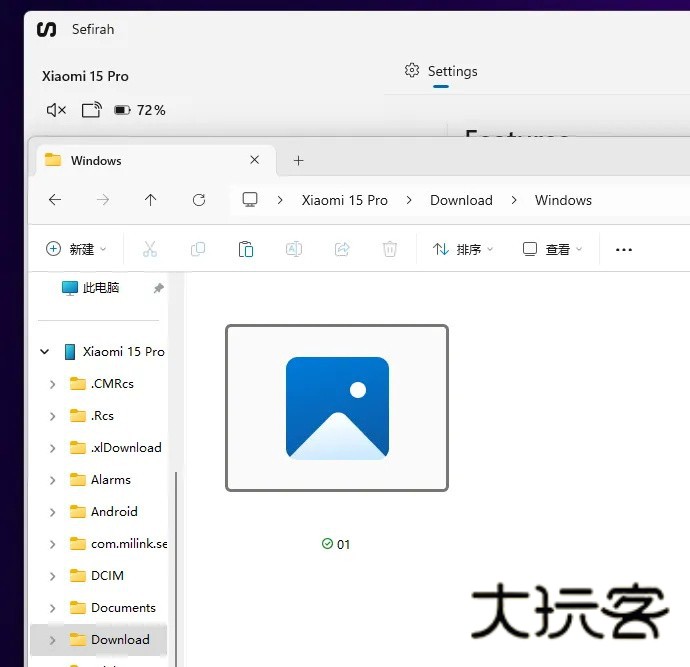Click the screen mirroring icon beside the battery

click(91, 110)
